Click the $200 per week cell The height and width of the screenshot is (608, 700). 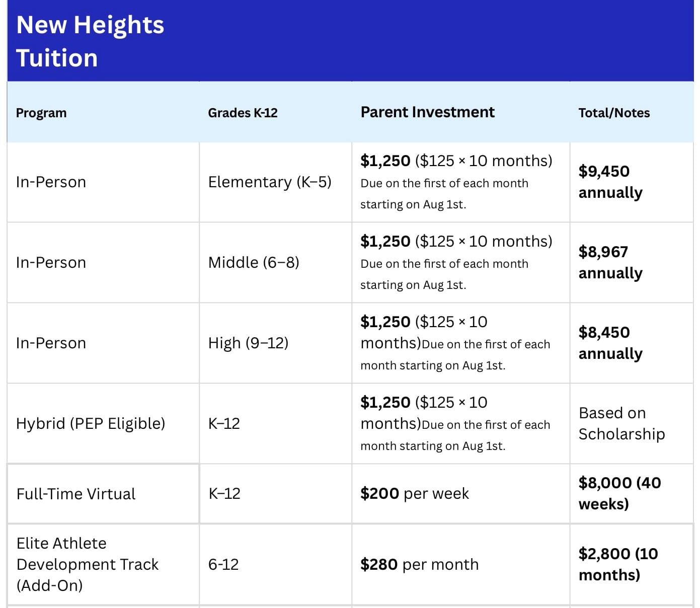(x=415, y=493)
